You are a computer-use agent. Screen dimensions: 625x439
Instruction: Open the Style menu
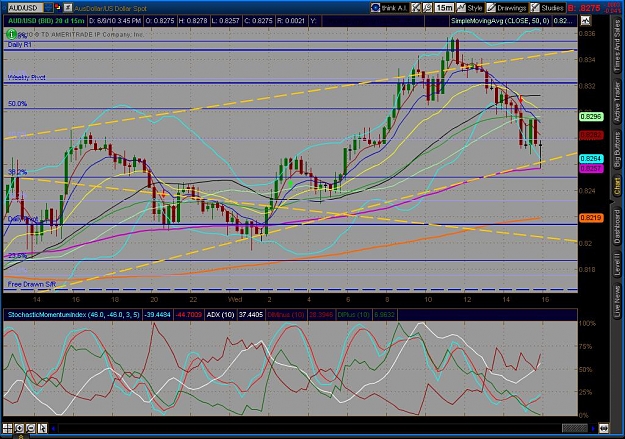470,8
